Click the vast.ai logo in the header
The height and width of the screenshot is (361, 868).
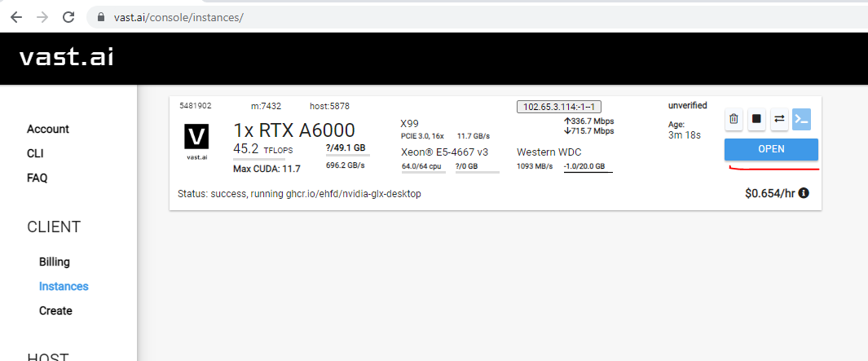(67, 58)
